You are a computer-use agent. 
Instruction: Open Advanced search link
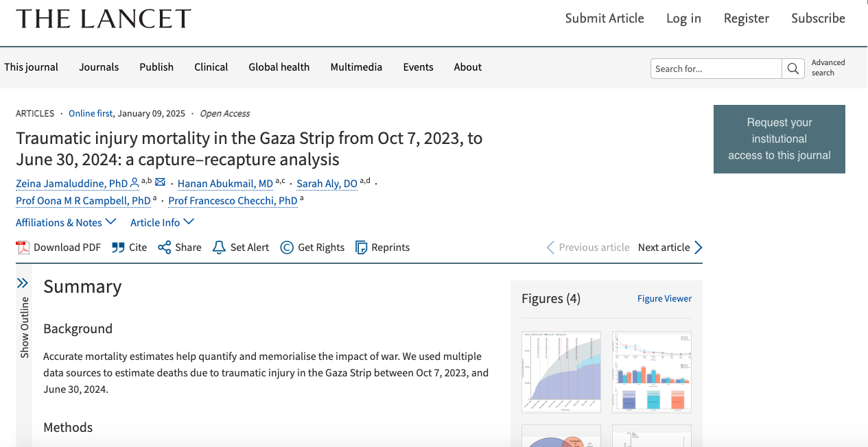point(828,67)
